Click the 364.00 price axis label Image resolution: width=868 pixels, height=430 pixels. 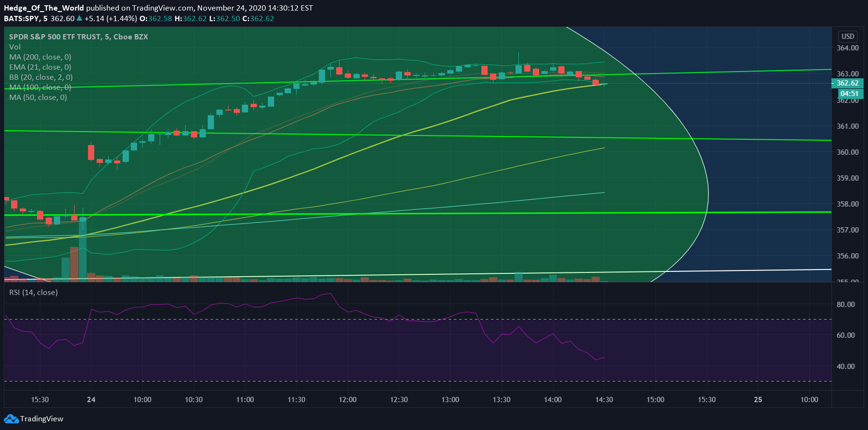tap(847, 48)
